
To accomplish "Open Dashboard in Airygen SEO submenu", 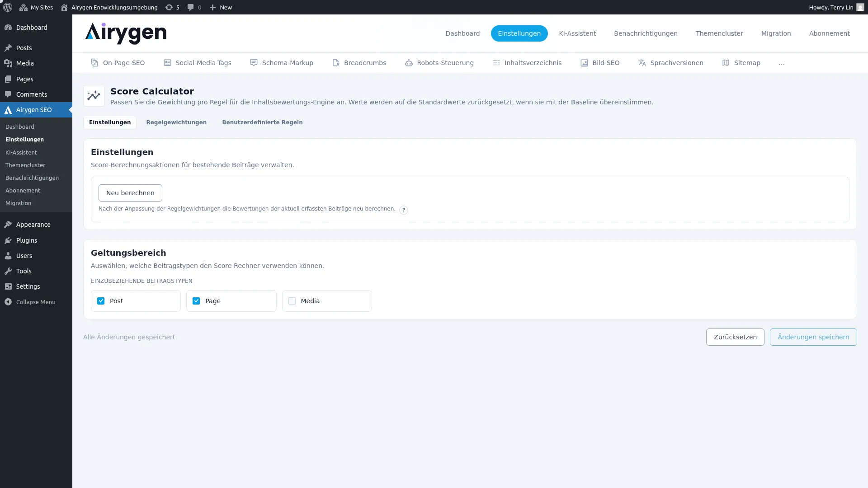I will pos(20,127).
